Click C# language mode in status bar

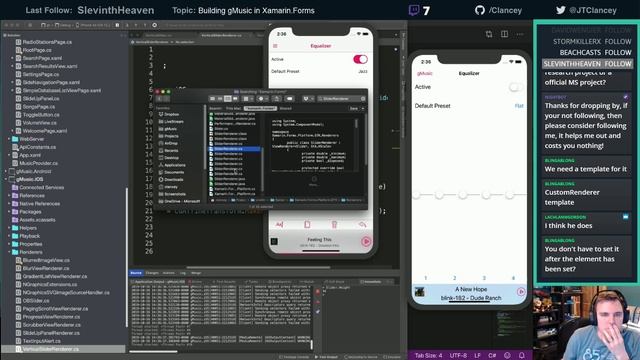point(492,355)
